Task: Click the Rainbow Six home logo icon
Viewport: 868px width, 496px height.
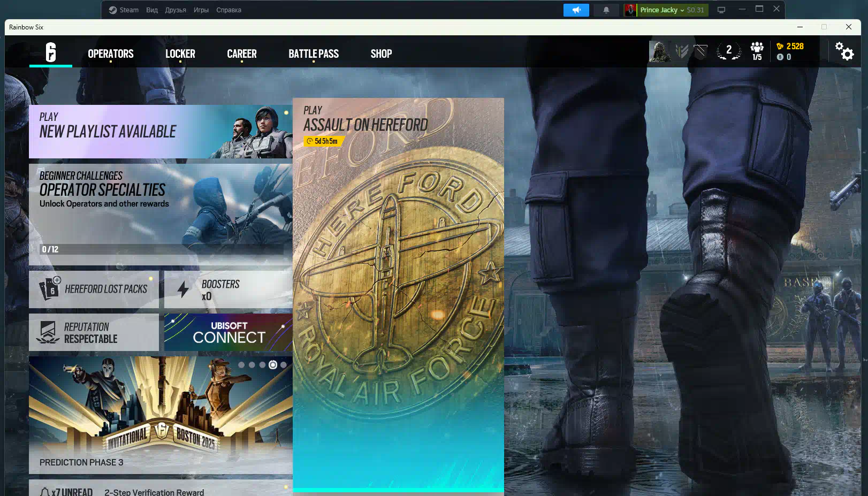Action: pyautogui.click(x=51, y=52)
